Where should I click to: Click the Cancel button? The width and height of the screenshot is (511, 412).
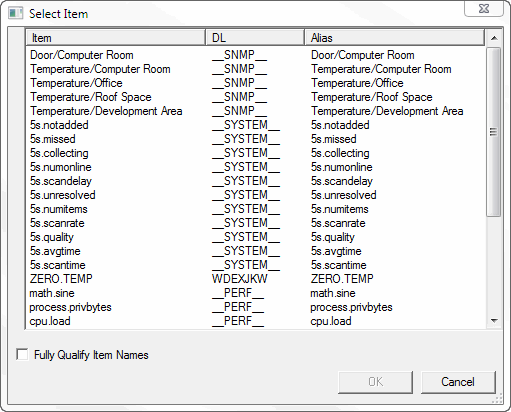click(458, 382)
